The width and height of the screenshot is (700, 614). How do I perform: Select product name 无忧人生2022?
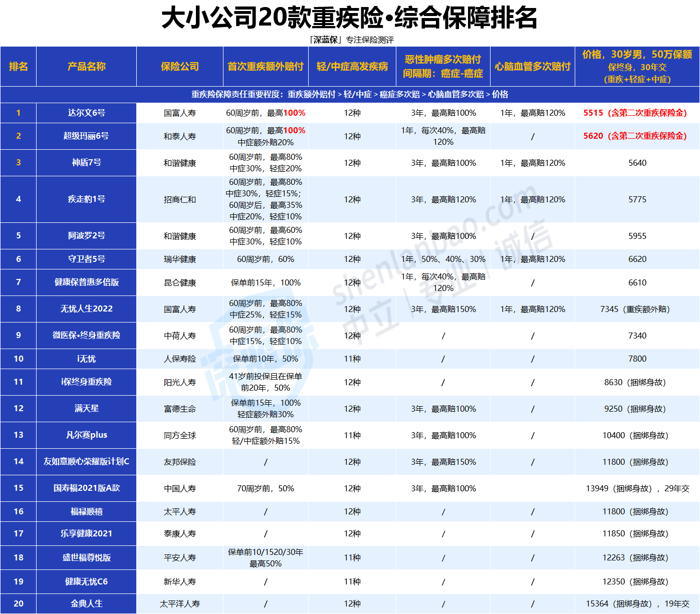(x=87, y=309)
